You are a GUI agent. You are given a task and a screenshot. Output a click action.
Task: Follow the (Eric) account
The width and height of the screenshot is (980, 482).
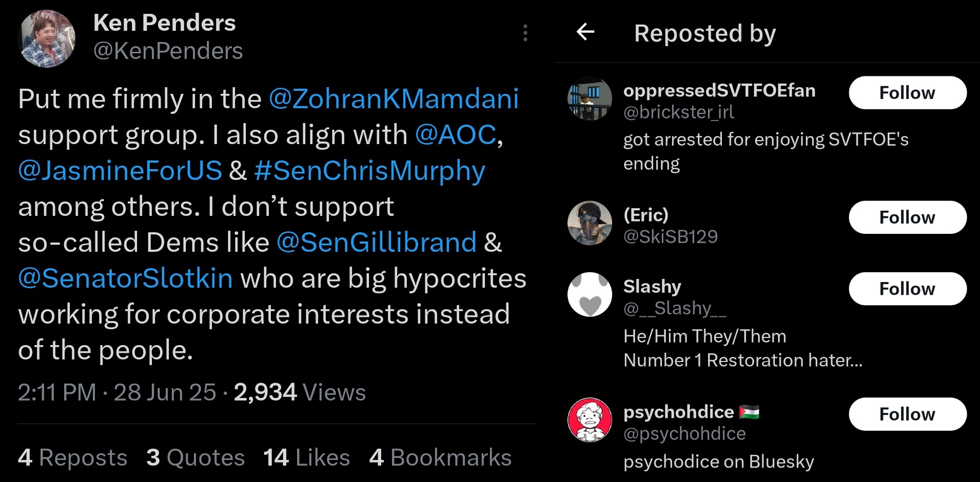(907, 217)
